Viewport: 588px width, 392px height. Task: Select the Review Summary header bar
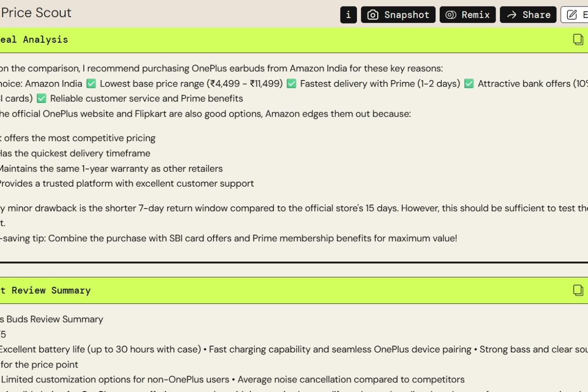coord(294,290)
